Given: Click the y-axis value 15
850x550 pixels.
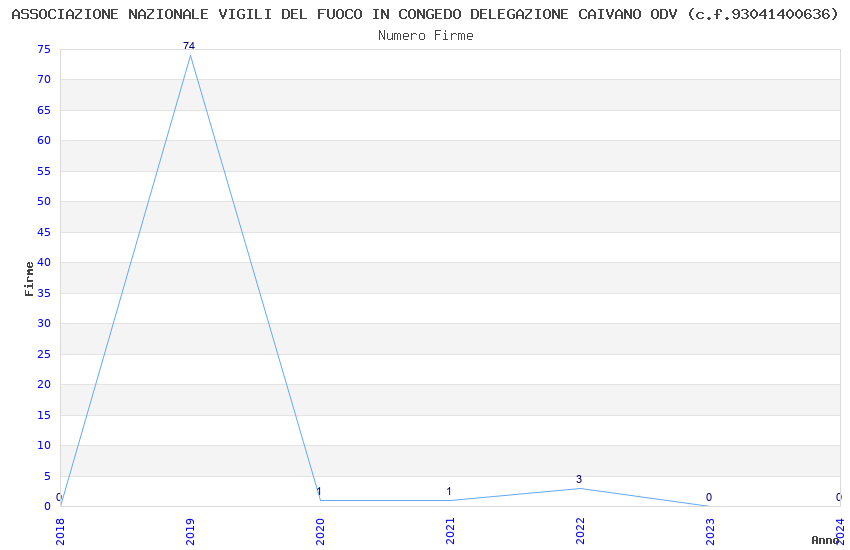Looking at the screenshot, I should (x=44, y=415).
